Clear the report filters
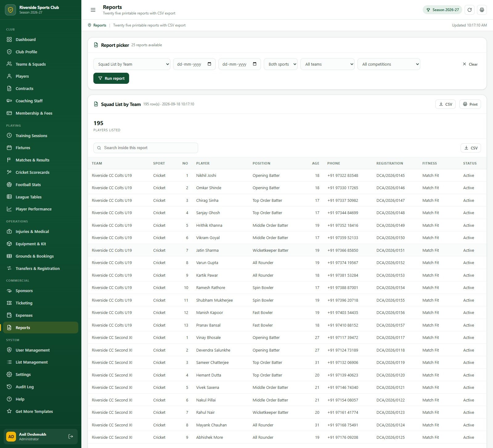Image resolution: width=493 pixels, height=448 pixels. (470, 64)
